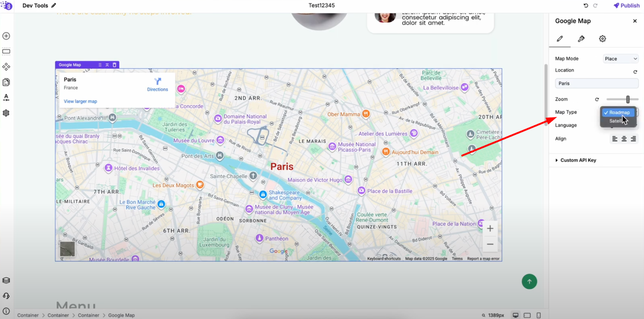Expand the Custom API Key section
The width and height of the screenshot is (644, 319).
[x=578, y=160]
